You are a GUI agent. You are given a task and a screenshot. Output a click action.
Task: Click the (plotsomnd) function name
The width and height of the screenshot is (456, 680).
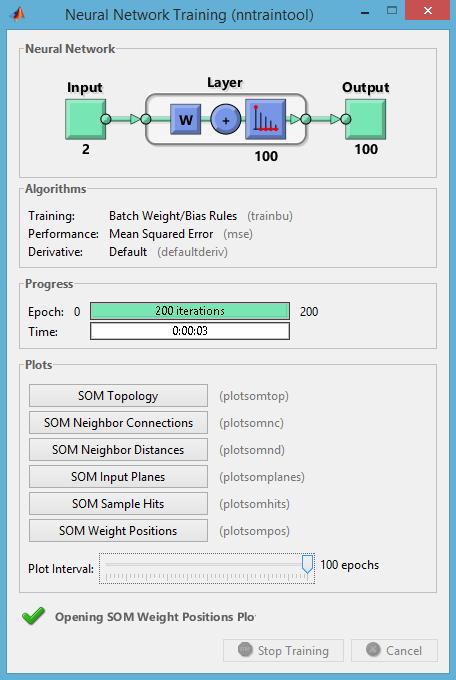(252, 450)
